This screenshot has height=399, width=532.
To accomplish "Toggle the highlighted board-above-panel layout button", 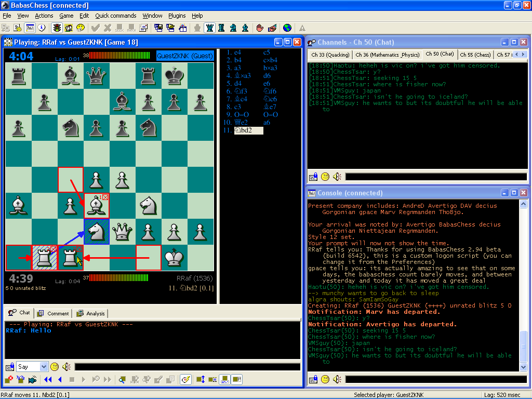I will point(224,379).
